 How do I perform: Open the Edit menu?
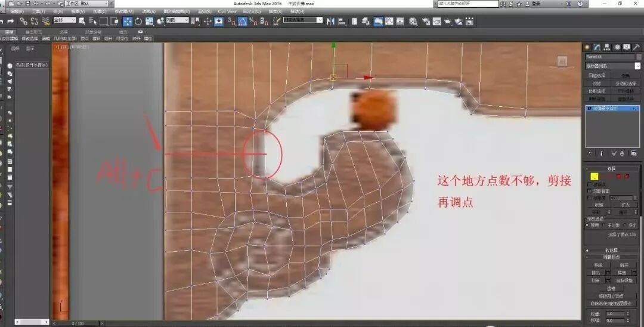[x=17, y=11]
